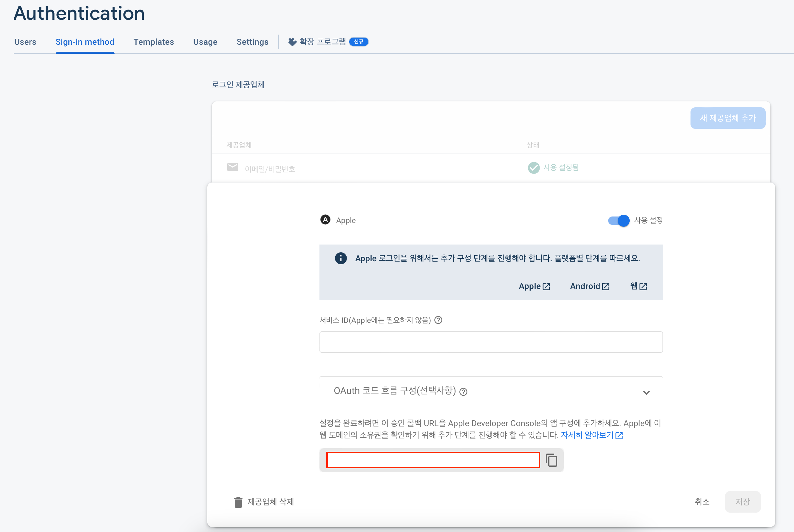
Task: Click the 저장 button
Action: (742, 502)
